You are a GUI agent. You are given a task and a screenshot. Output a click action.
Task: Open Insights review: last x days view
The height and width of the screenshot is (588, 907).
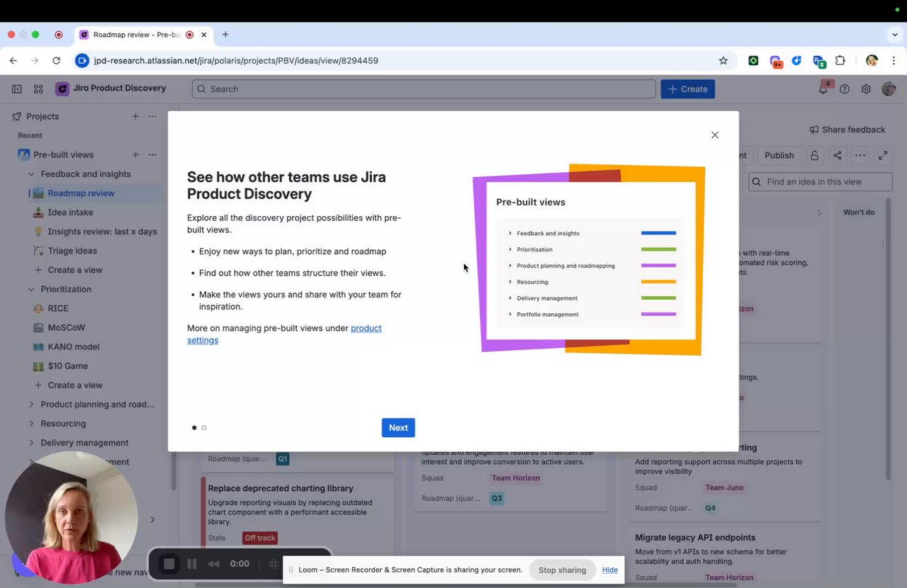pos(102,232)
